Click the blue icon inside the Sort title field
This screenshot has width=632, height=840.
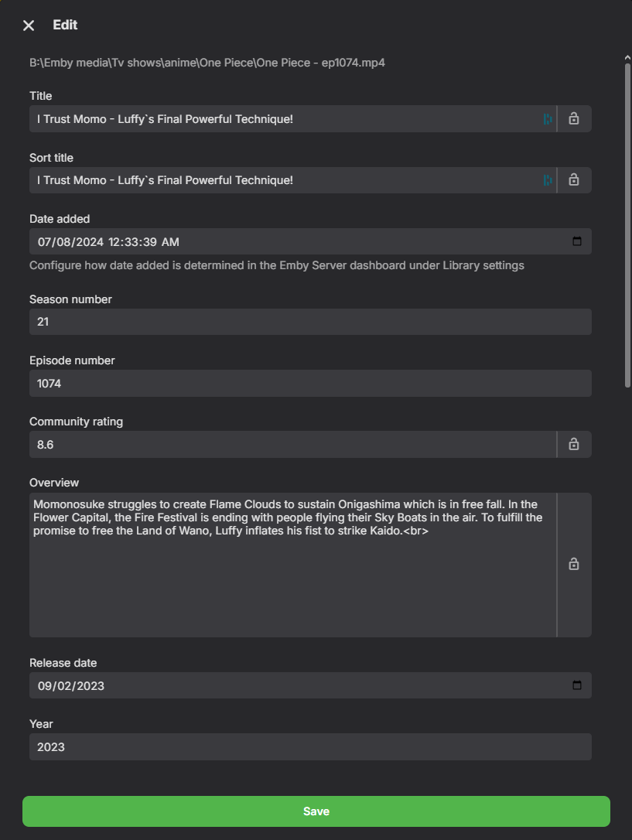coord(548,180)
